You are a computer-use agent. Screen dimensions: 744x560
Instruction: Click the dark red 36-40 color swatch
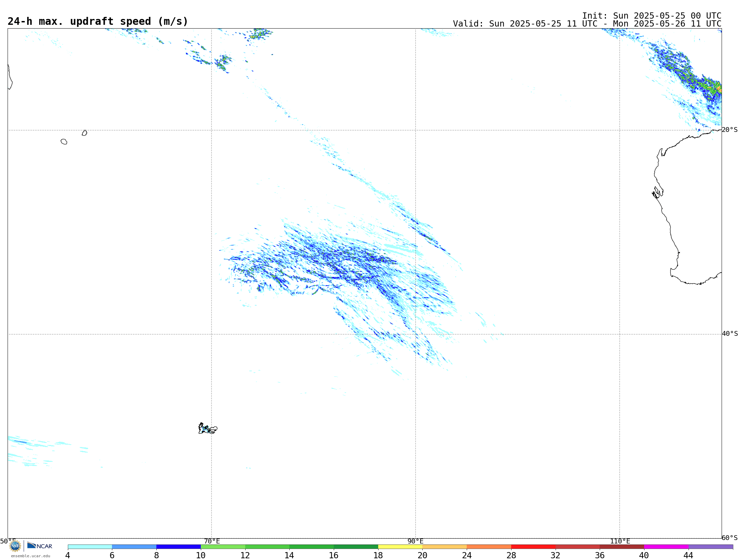622,547
